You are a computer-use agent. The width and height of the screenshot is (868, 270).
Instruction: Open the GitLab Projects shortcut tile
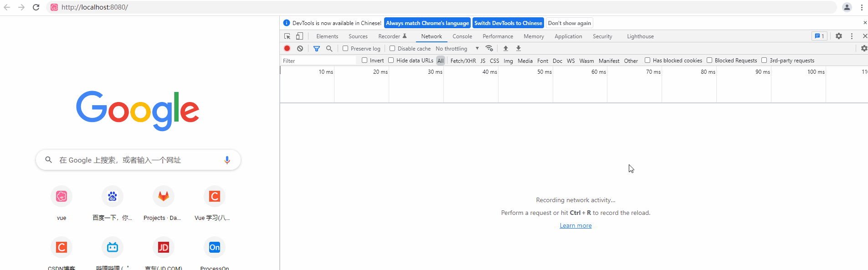(164, 203)
